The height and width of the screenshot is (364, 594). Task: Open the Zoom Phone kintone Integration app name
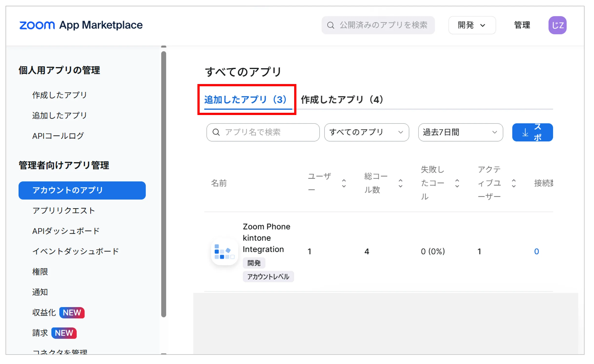coord(266,238)
